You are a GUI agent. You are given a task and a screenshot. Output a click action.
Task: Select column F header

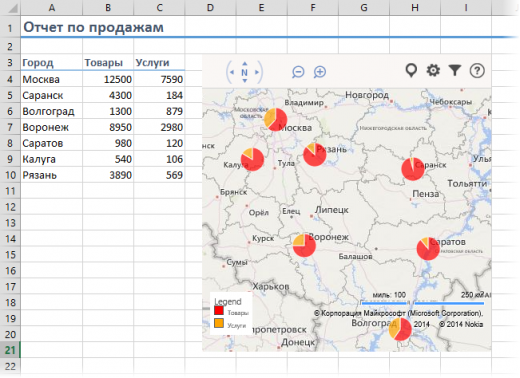pyautogui.click(x=313, y=7)
